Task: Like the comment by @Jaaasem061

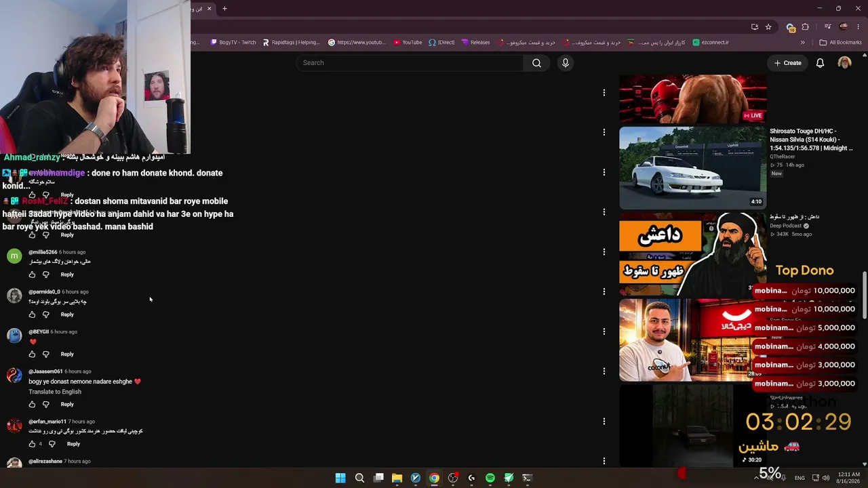Action: [x=32, y=404]
